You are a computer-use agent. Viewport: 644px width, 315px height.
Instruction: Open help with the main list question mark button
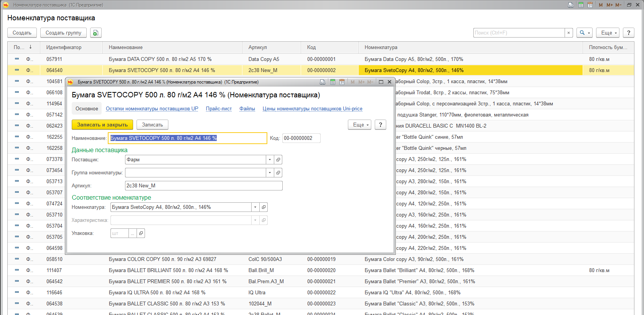click(628, 33)
